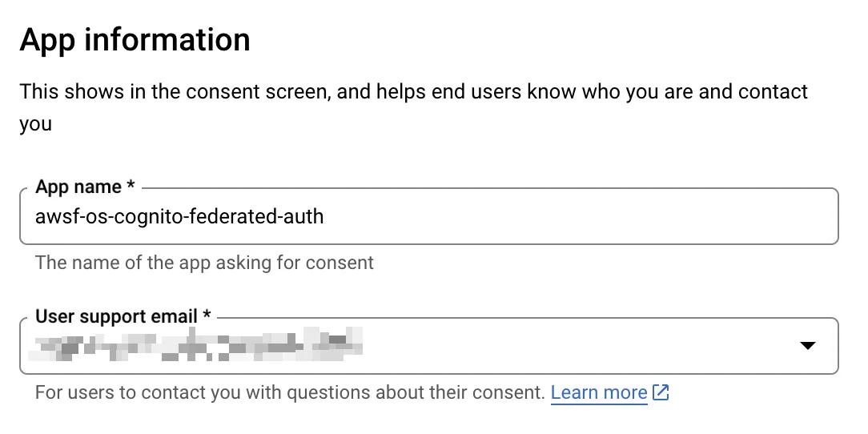Click the external link icon beside Learn more
Screen dimensions: 868x434
(x=661, y=392)
